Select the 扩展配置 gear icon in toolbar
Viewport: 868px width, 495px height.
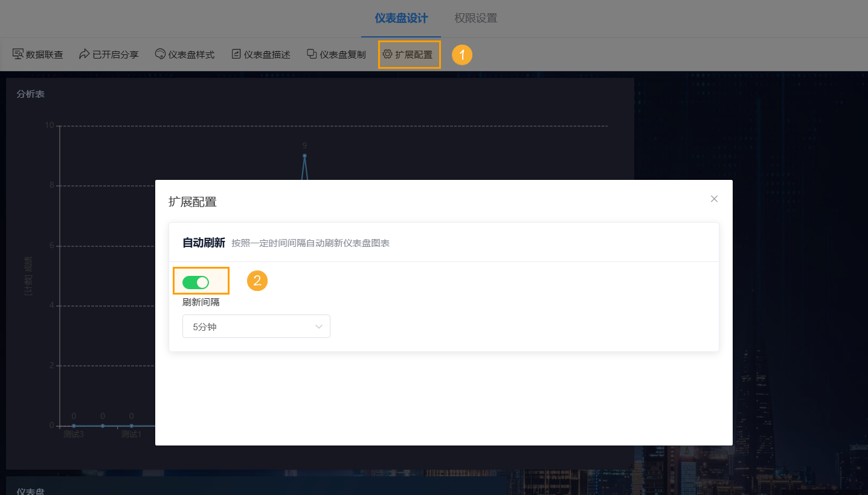point(387,54)
